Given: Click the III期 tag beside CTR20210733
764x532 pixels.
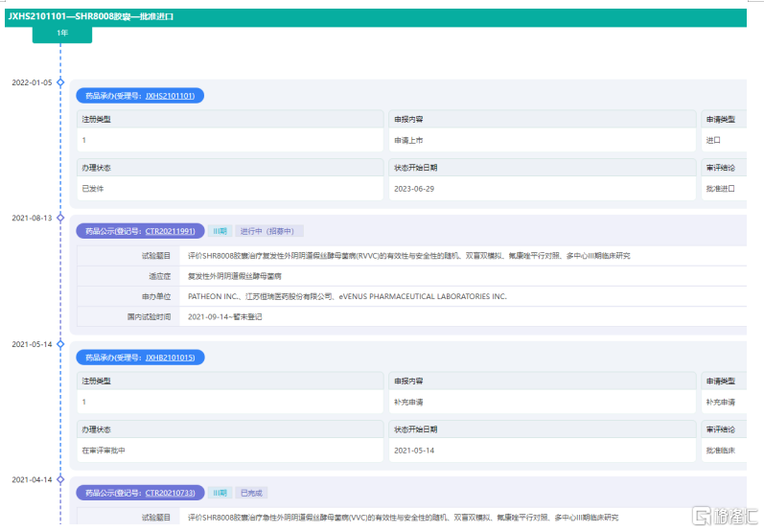Looking at the screenshot, I should coord(220,493).
